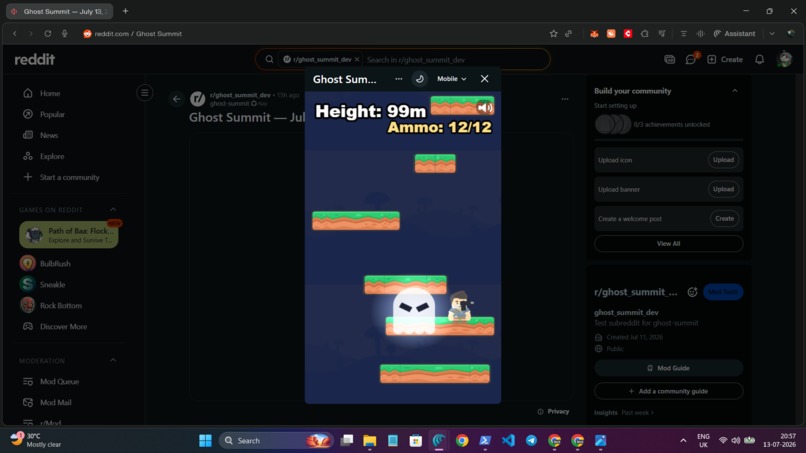The height and width of the screenshot is (453, 806).
Task: Click View All achievements button
Action: click(x=668, y=244)
